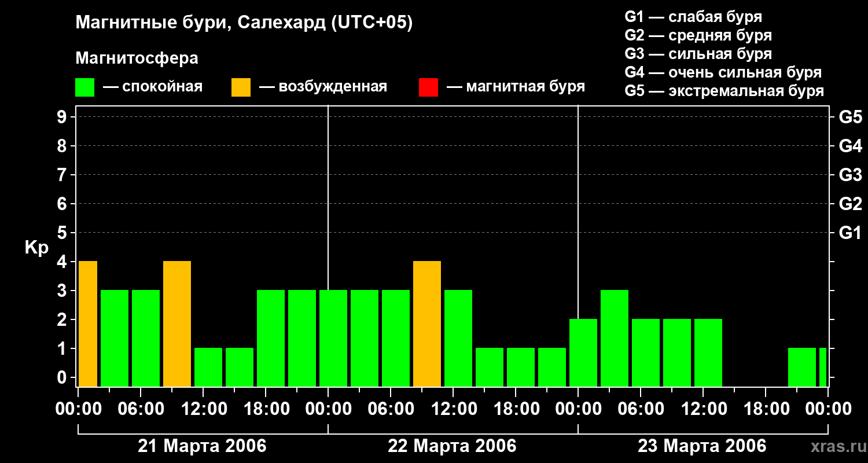This screenshot has height=463, width=868.
Task: Click the '22 Марта 2006' date label
Action: click(452, 446)
